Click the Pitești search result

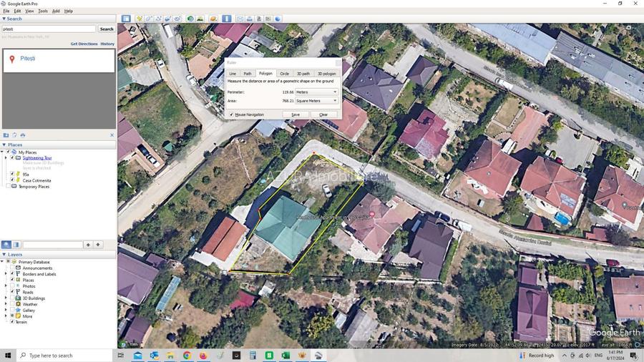coord(28,59)
